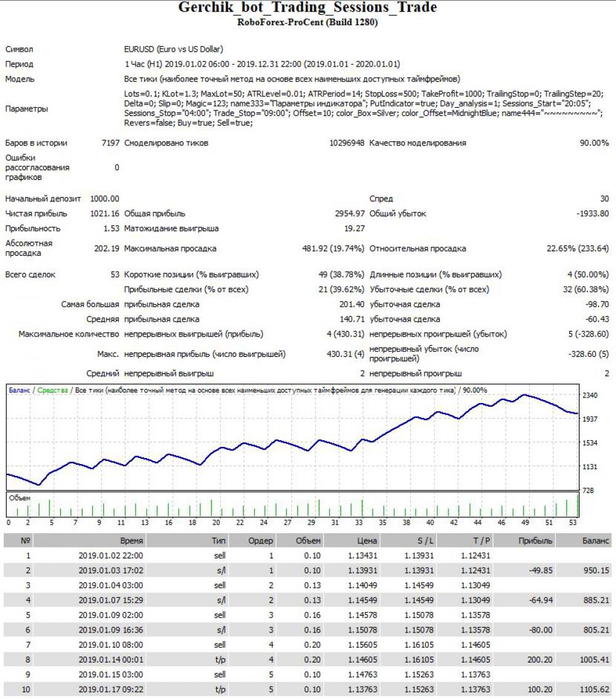Image resolution: width=616 pixels, height=699 pixels.
Task: Click the time cell 2019.01.15 03:00
Action: coord(111,674)
